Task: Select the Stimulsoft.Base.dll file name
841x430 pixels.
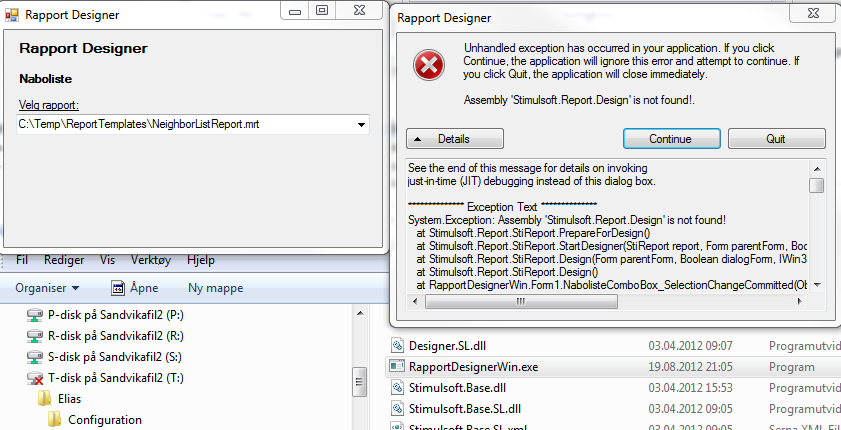Action: tap(457, 388)
